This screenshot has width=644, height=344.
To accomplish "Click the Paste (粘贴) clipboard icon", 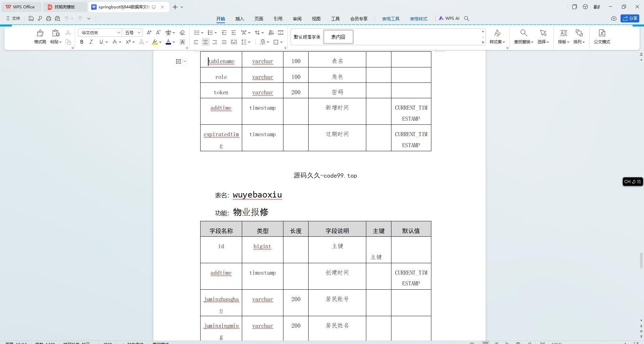I will click(x=56, y=33).
